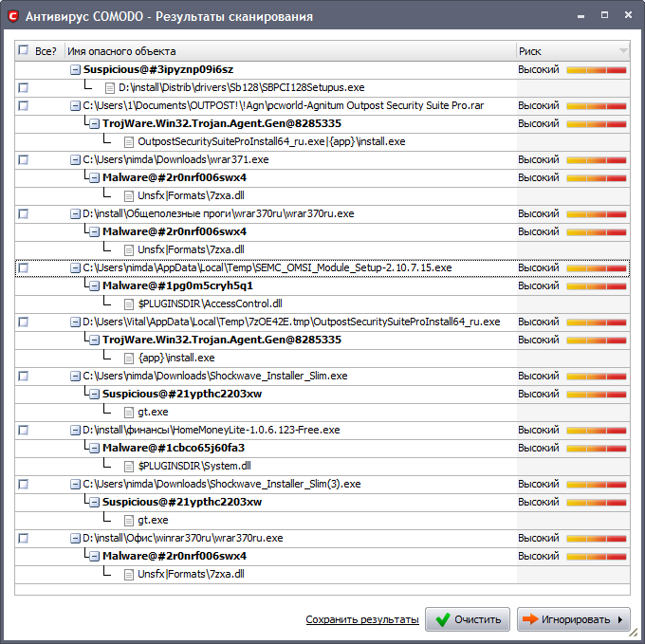Image resolution: width=645 pixels, height=644 pixels.
Task: Open the Риск column sort dropdown arrow
Action: coord(623,51)
